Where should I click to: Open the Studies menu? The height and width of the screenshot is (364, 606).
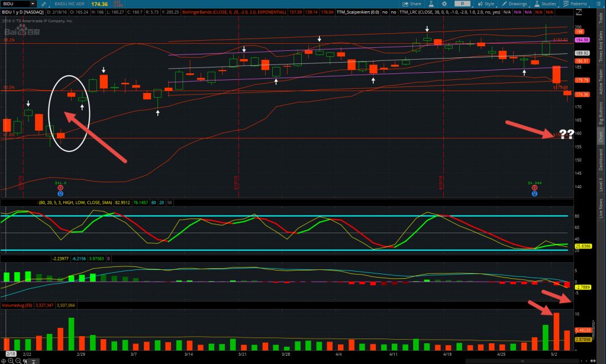545,4
